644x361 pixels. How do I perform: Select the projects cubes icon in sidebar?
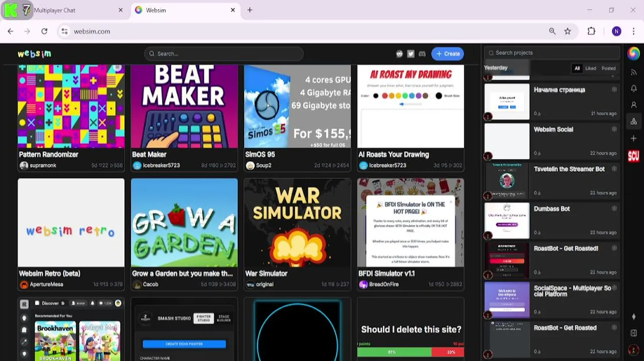[x=633, y=121]
